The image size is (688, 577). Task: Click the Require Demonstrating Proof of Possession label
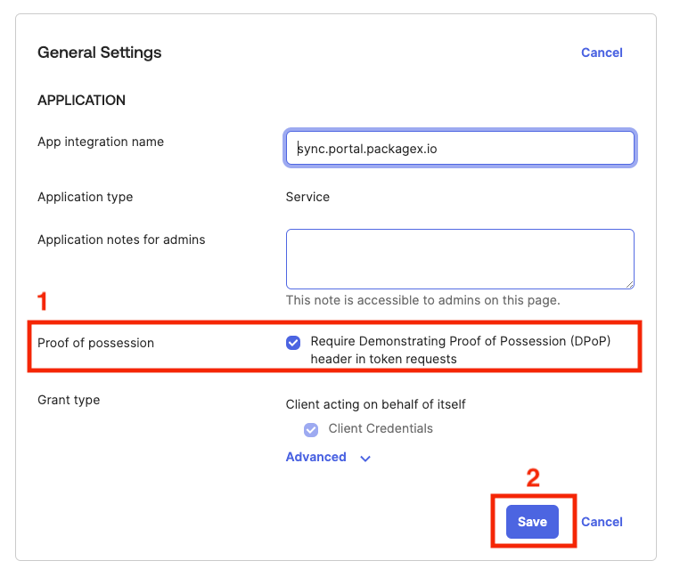pyautogui.click(x=460, y=350)
